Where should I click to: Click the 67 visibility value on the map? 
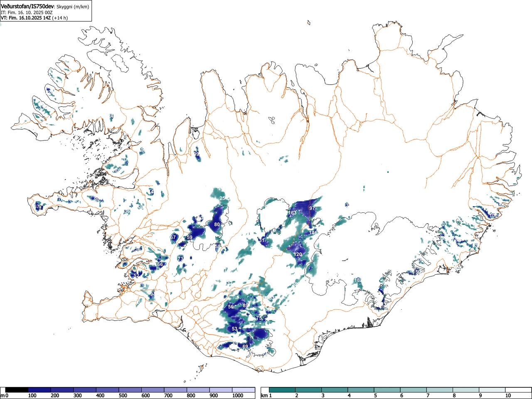click(x=173, y=237)
